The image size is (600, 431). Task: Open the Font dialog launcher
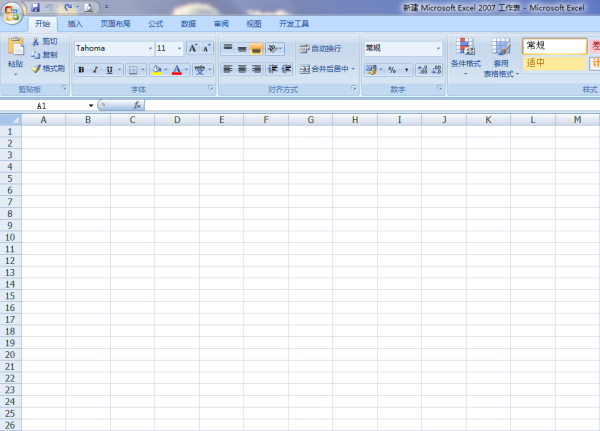pos(210,88)
